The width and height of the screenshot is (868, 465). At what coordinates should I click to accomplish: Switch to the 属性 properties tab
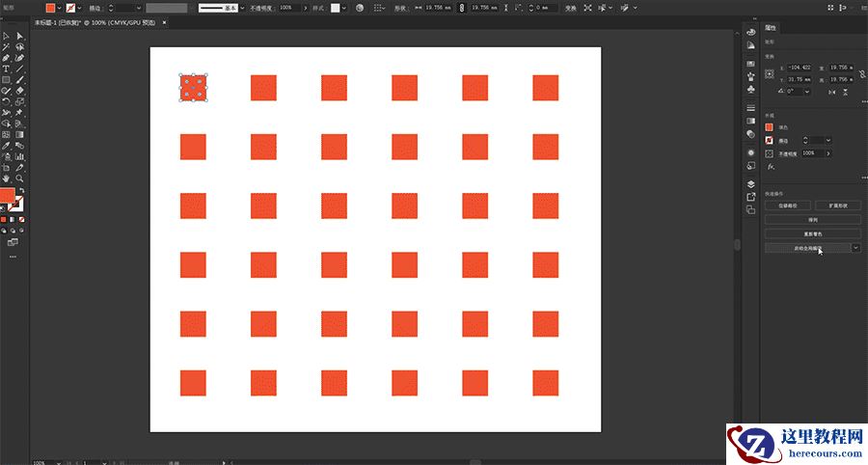[771, 29]
